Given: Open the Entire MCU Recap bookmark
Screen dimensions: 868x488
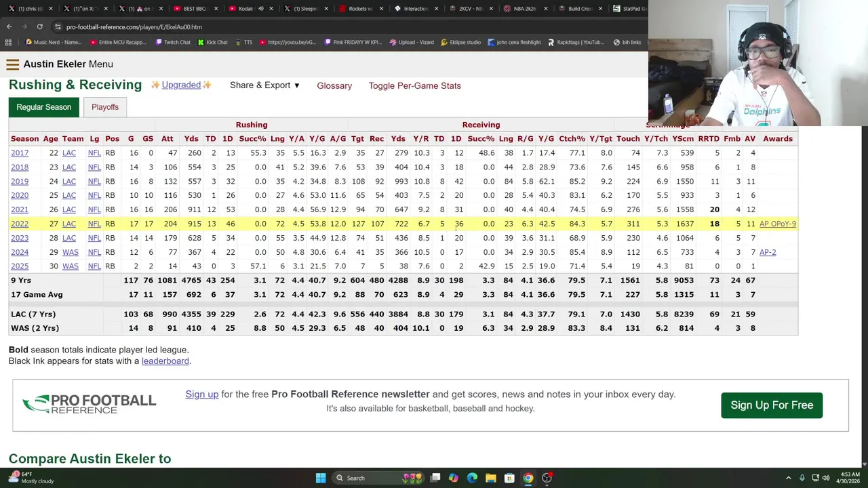Looking at the screenshot, I should pos(117,42).
